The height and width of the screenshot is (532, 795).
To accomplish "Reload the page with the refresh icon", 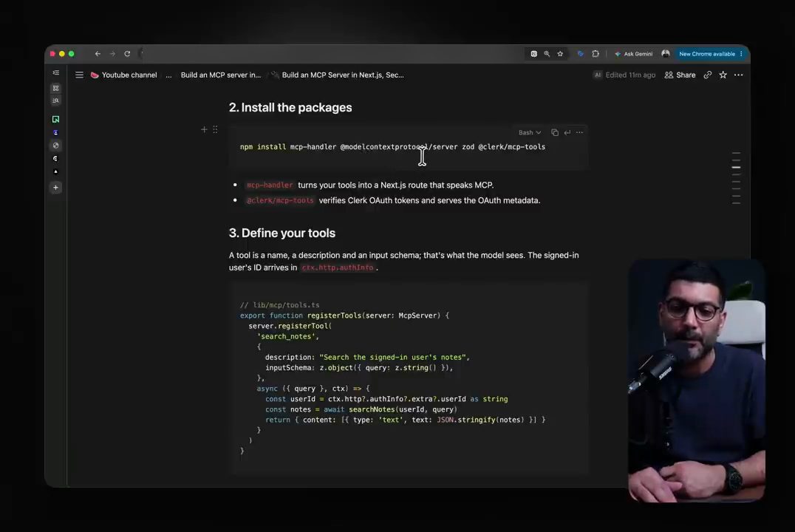I will [x=127, y=54].
